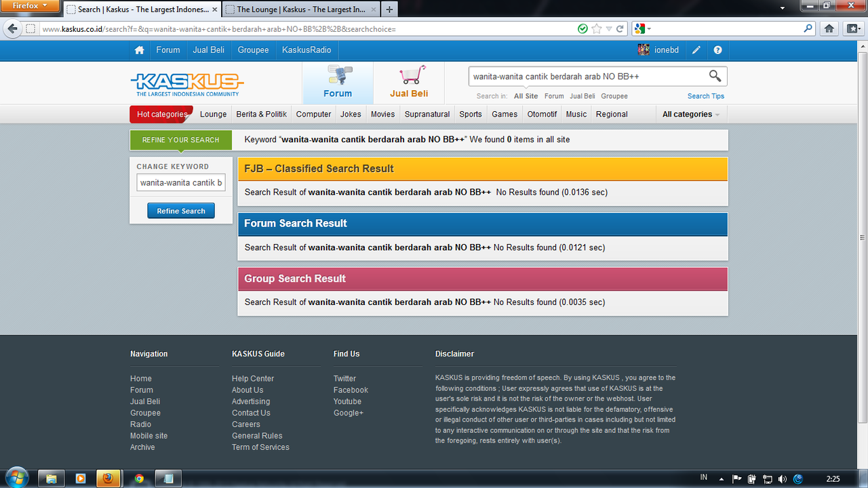The width and height of the screenshot is (868, 488).
Task: Click the page vertical scrollbar
Action: click(863, 237)
